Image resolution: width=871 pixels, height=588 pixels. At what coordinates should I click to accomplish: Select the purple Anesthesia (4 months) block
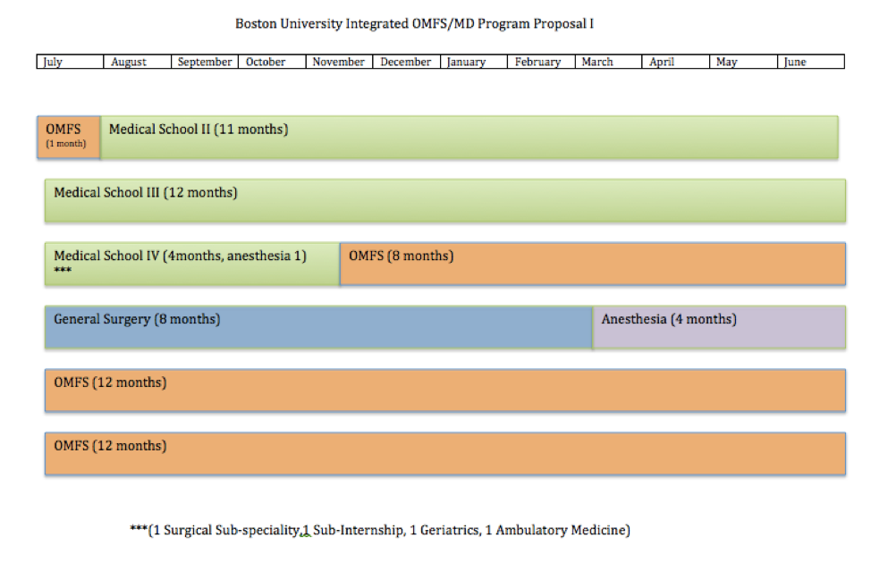pyautogui.click(x=718, y=327)
